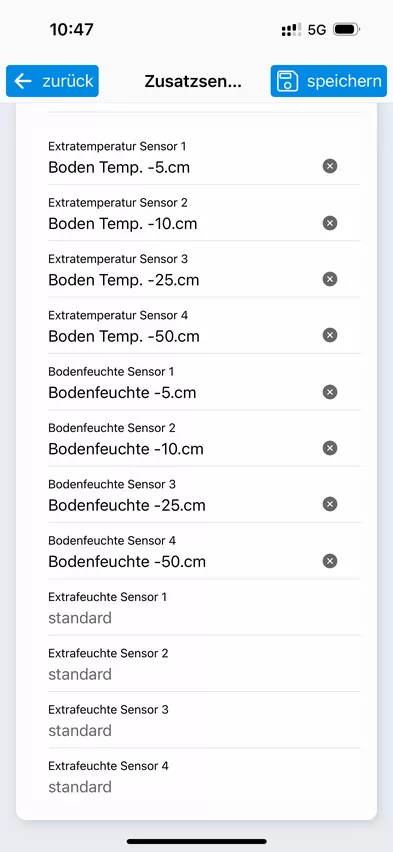Clear the Bodenfeuchte Sensor 2 name
Viewport: 393px width, 852px height.
click(x=329, y=448)
